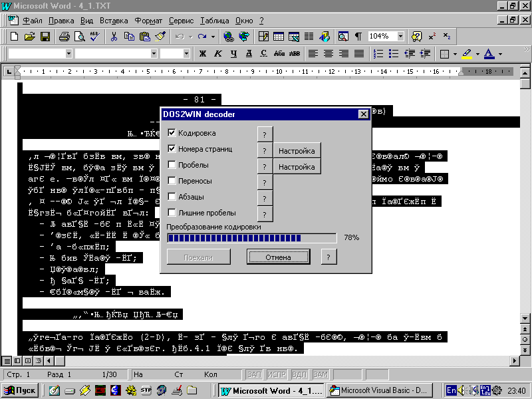Viewport: 532px width, 399px height.
Task: Expand the borders dropdown arrow
Action: (455, 54)
